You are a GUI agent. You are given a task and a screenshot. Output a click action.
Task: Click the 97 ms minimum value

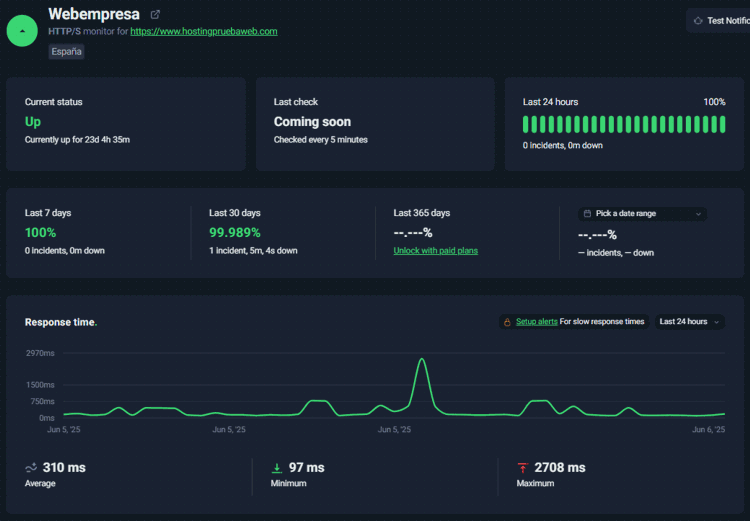pyautogui.click(x=307, y=467)
